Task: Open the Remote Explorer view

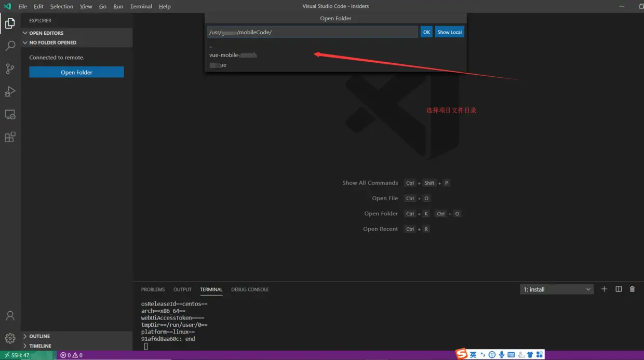Action: pyautogui.click(x=10, y=114)
